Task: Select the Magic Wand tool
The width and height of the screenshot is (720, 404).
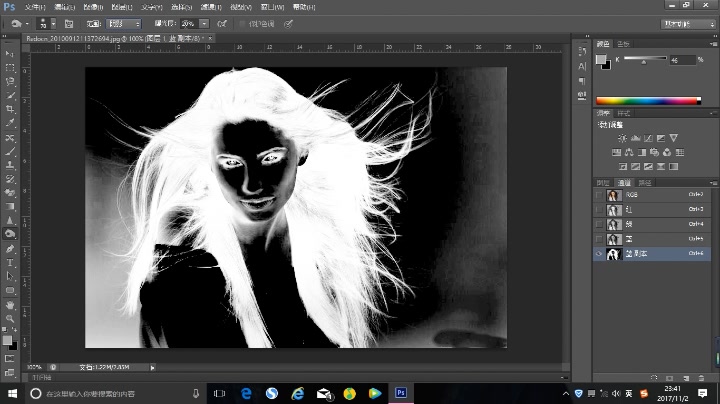Action: coord(10,95)
